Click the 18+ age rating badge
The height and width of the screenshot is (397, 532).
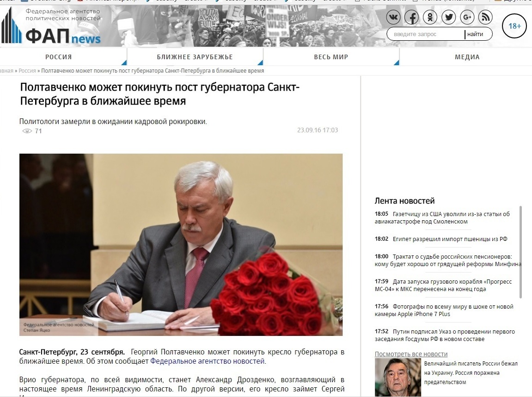coord(514,26)
